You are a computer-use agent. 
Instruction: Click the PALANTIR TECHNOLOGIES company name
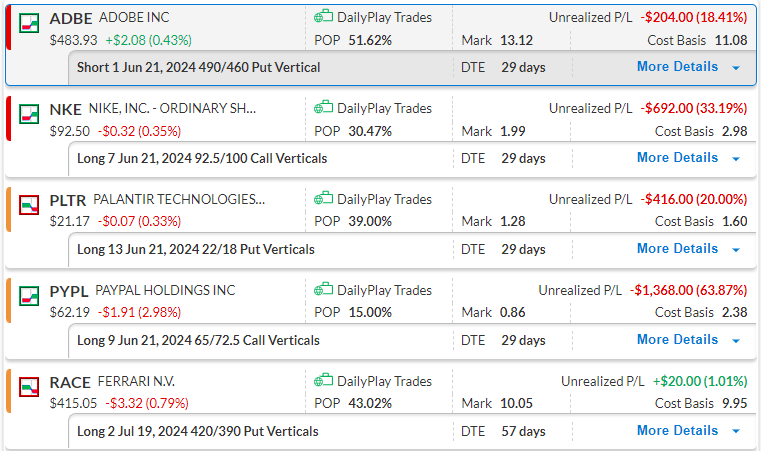[x=179, y=200]
